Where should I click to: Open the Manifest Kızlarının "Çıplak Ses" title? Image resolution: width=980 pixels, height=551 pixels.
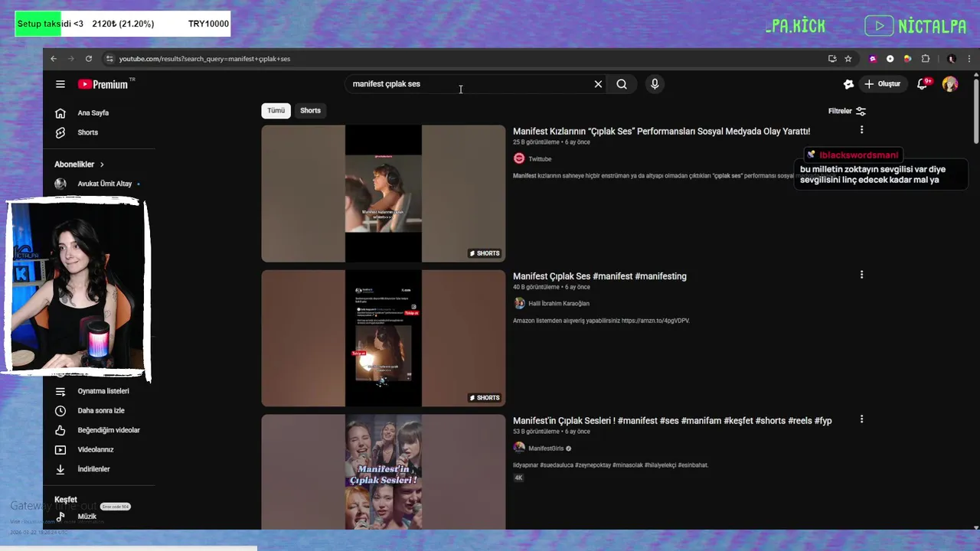pyautogui.click(x=661, y=132)
